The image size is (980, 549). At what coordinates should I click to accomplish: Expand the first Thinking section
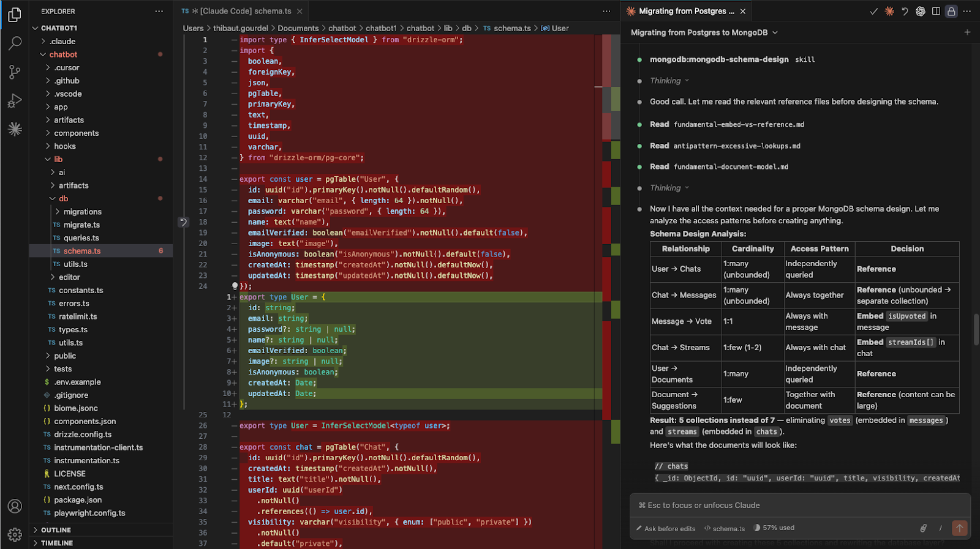[x=669, y=81]
